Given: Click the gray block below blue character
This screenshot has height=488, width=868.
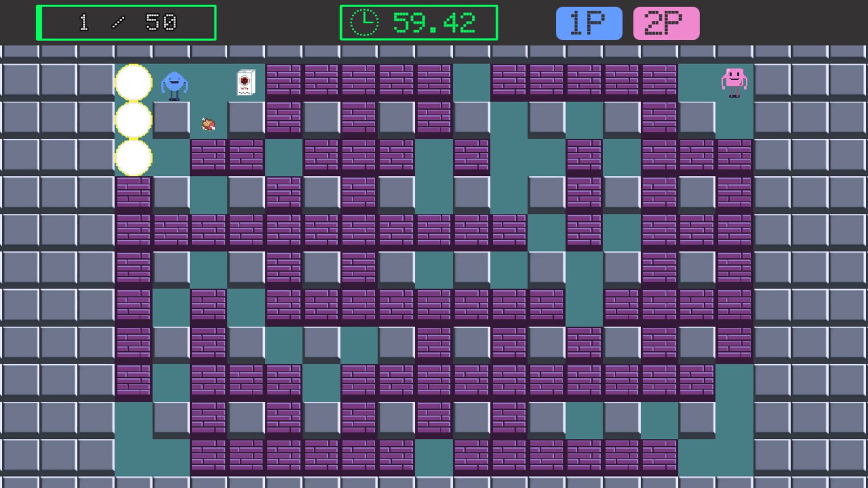Looking at the screenshot, I should coord(171,118).
